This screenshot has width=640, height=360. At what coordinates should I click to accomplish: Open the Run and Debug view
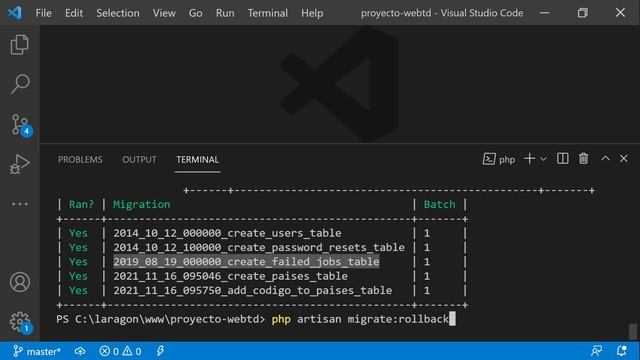click(20, 164)
